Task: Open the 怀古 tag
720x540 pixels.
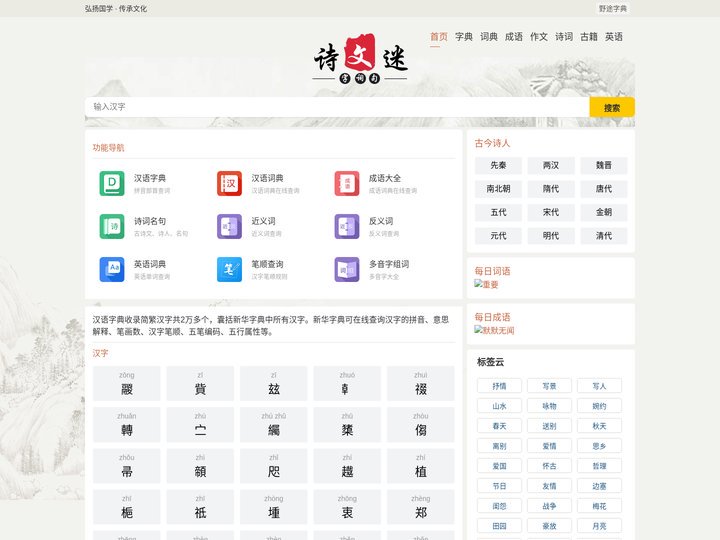Action: coord(549,466)
